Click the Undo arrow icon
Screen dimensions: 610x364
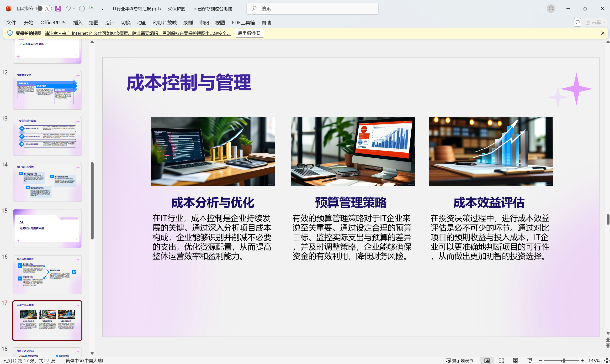click(x=68, y=9)
